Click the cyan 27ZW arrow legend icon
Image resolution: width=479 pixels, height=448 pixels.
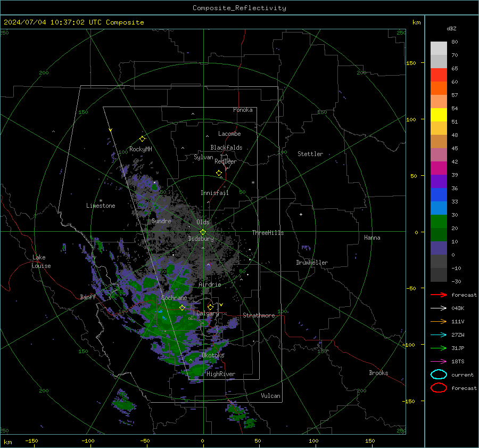(439, 335)
